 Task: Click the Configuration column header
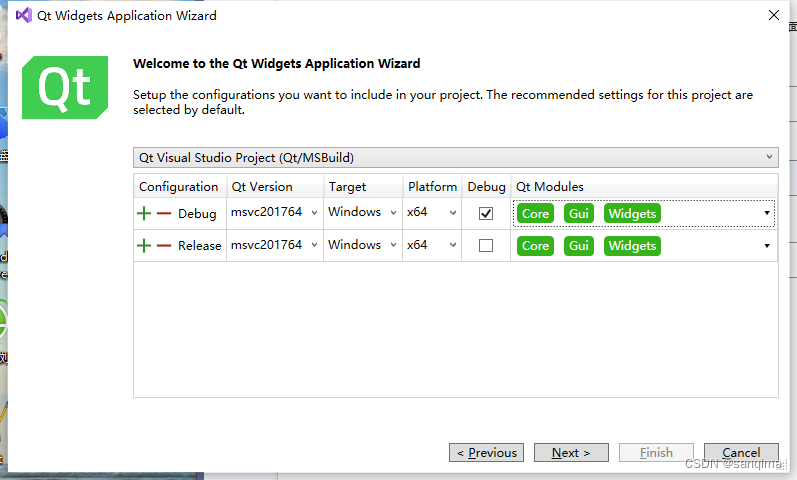179,187
